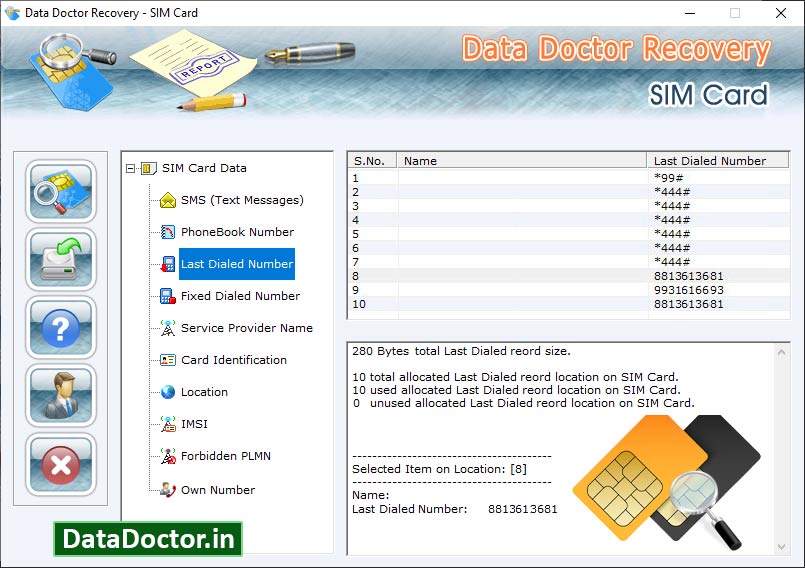Select Card Identification tree item

tap(234, 360)
